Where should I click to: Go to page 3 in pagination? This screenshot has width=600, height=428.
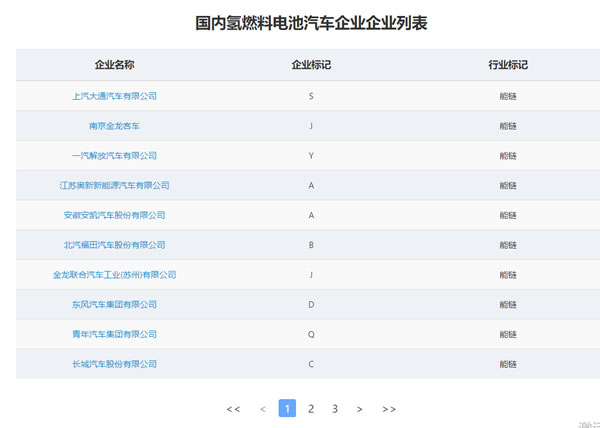335,408
